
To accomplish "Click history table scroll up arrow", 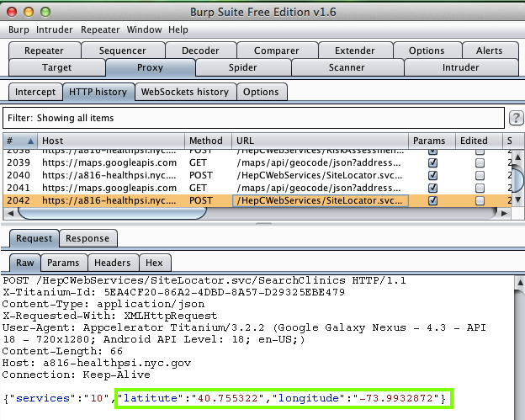I will [x=517, y=157].
